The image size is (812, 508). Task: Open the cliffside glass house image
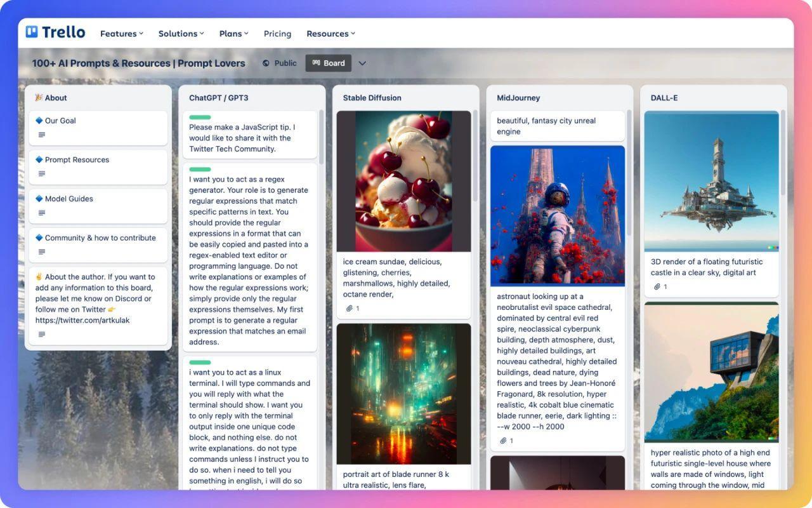(712, 372)
